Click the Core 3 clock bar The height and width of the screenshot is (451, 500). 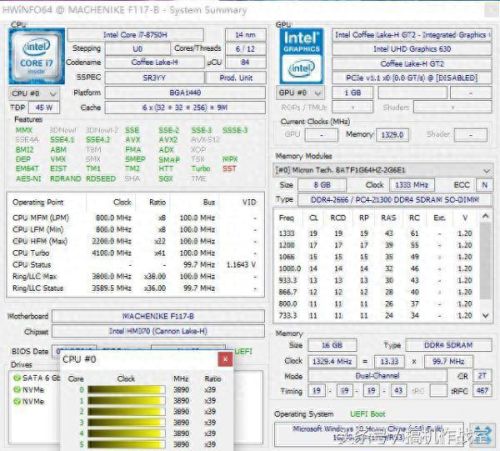point(126,422)
